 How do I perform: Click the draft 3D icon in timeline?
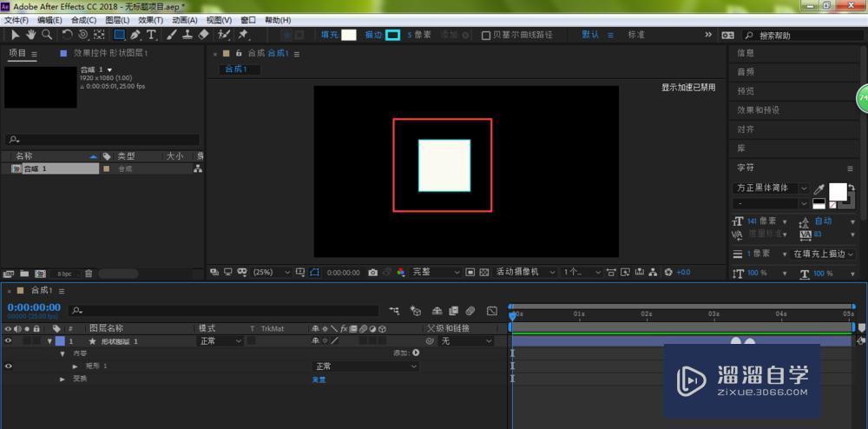pyautogui.click(x=415, y=311)
